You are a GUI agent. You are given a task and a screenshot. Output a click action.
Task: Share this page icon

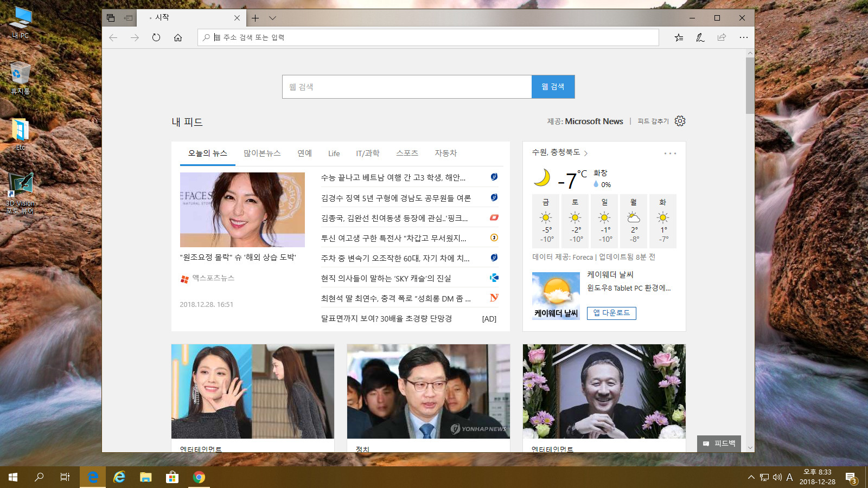(722, 37)
